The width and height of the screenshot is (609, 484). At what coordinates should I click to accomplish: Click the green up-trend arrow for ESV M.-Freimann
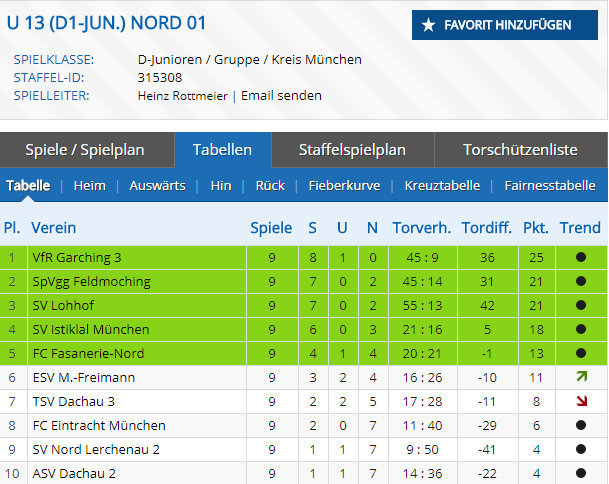pos(581,377)
